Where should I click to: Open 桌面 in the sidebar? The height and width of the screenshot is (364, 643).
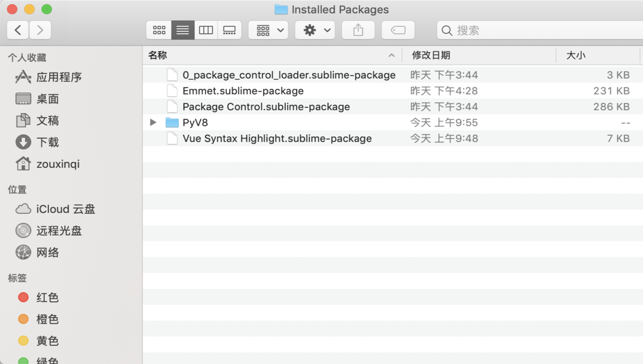click(48, 99)
